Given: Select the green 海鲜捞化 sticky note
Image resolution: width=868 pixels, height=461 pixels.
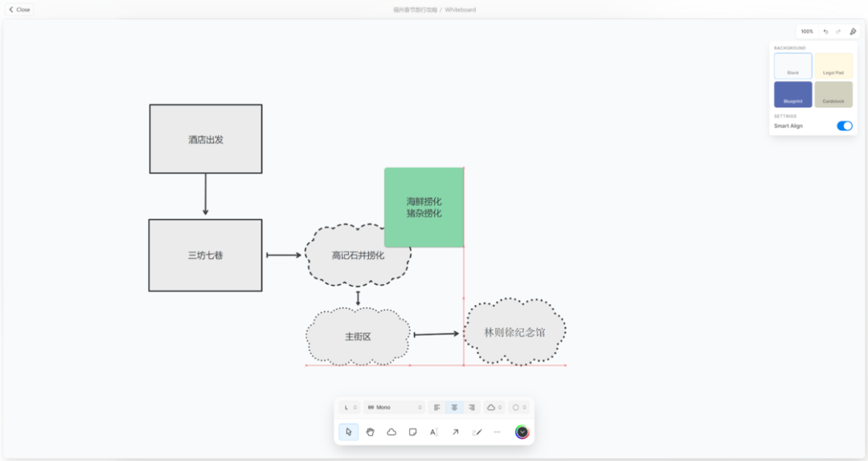Looking at the screenshot, I should pos(424,207).
